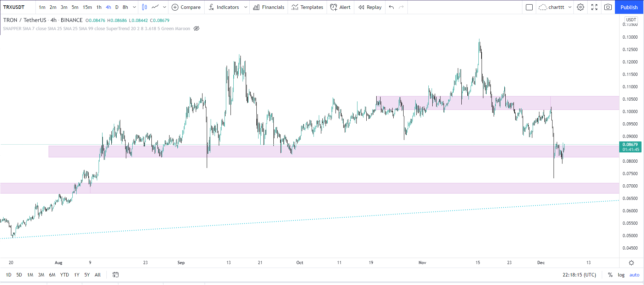Expand the chart style dropdown arrow
The image size is (644, 285).
click(x=165, y=7)
